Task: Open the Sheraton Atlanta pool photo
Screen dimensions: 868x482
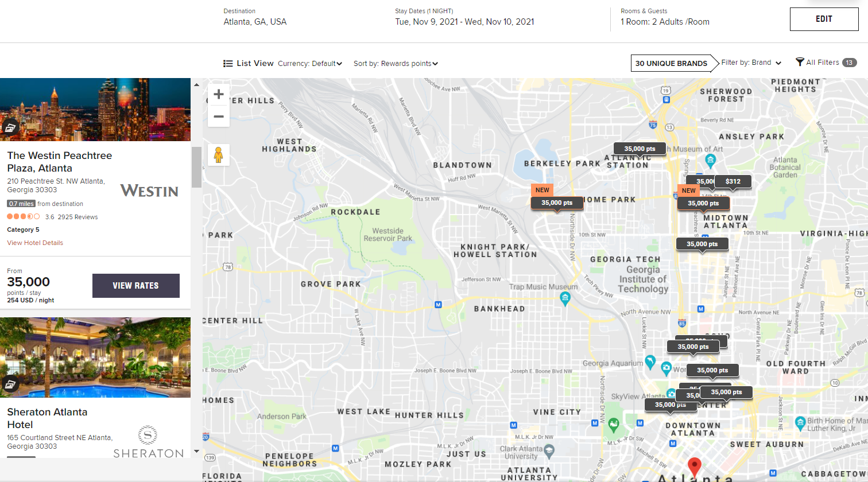Action: click(95, 357)
